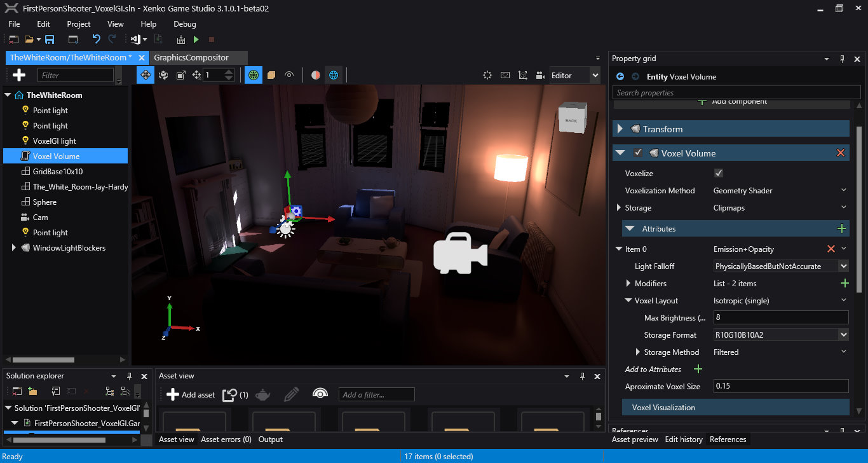Click the Max Brightness value field
Viewport: 868px width, 463px height.
point(780,317)
